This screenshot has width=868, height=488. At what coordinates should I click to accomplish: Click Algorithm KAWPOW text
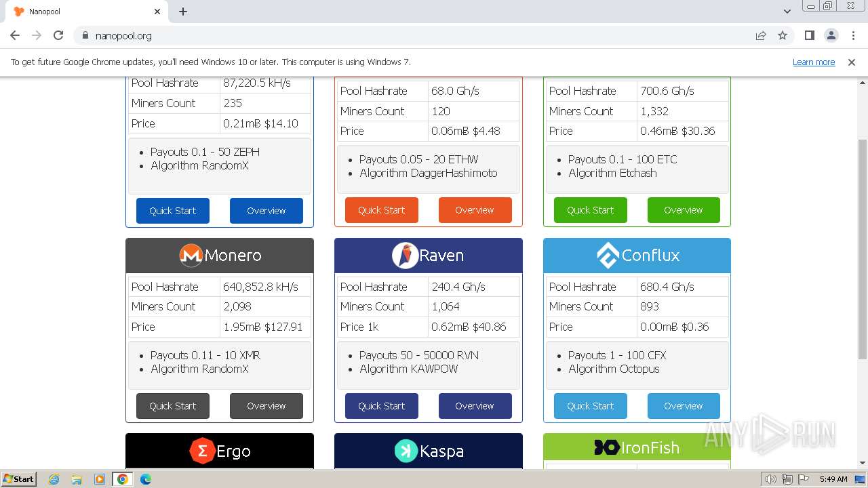[409, 369]
